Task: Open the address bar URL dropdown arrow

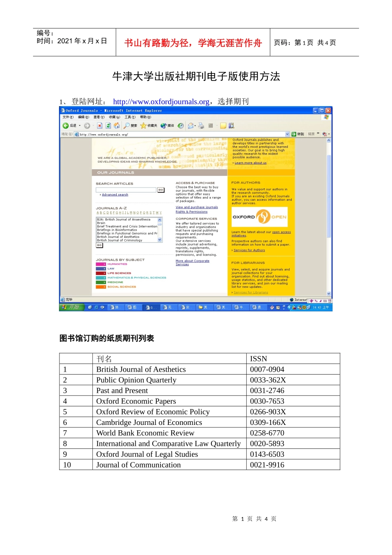Action: tap(288, 134)
